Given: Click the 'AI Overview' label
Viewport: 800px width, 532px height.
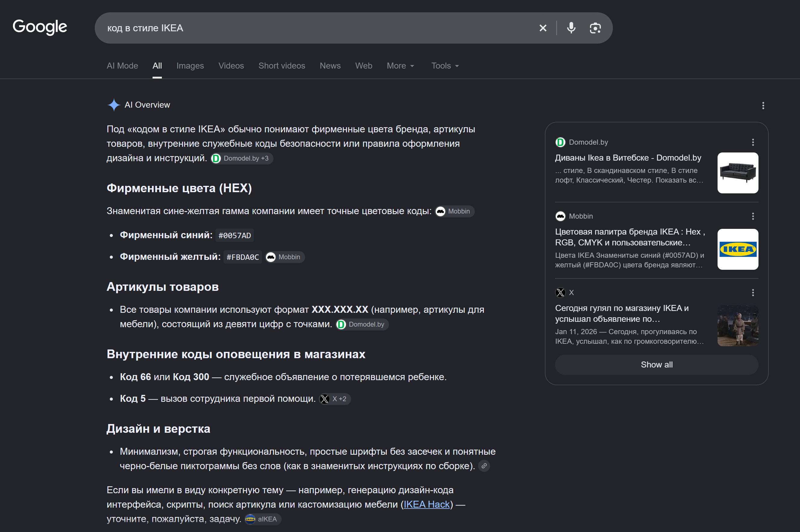Looking at the screenshot, I should pos(147,105).
